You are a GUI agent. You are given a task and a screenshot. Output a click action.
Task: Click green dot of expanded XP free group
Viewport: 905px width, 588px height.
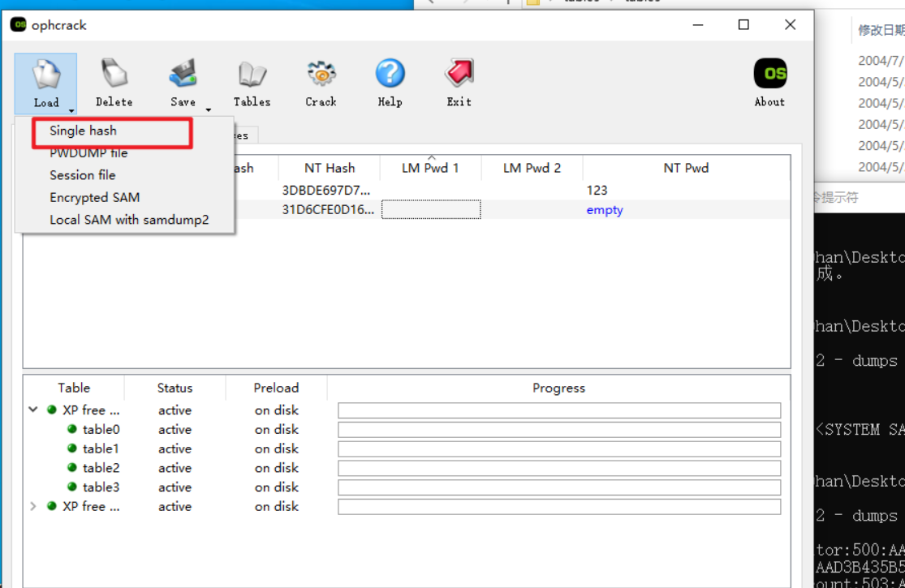click(x=52, y=410)
